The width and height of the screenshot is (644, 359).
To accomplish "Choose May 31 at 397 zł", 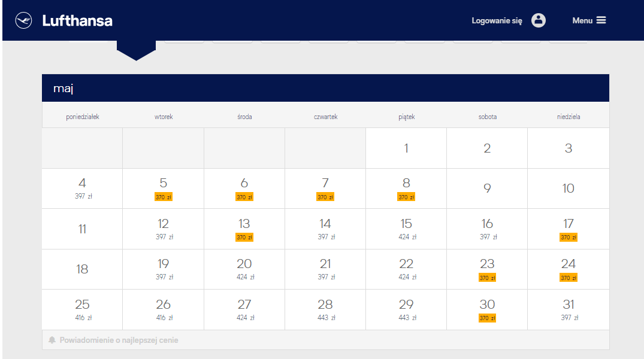I will click(x=569, y=310).
